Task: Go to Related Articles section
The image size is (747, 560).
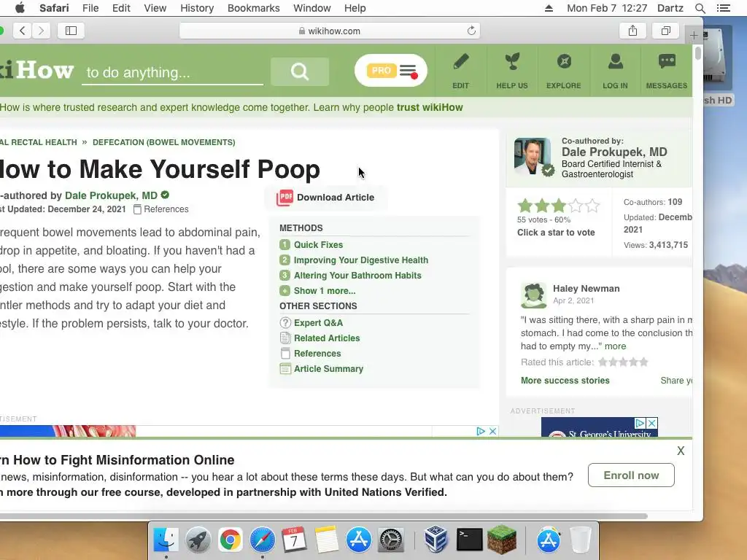Action: [x=327, y=338]
